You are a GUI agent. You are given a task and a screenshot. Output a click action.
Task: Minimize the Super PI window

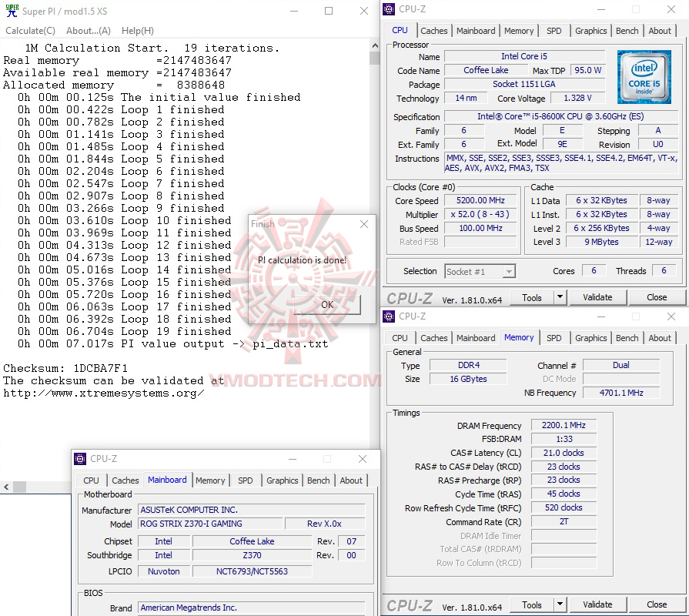pos(294,11)
